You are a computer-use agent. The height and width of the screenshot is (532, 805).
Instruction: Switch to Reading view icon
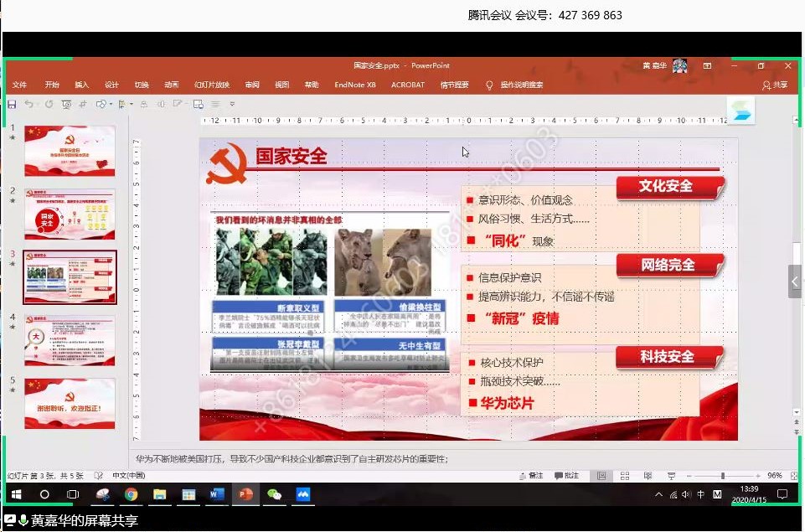[x=648, y=476]
